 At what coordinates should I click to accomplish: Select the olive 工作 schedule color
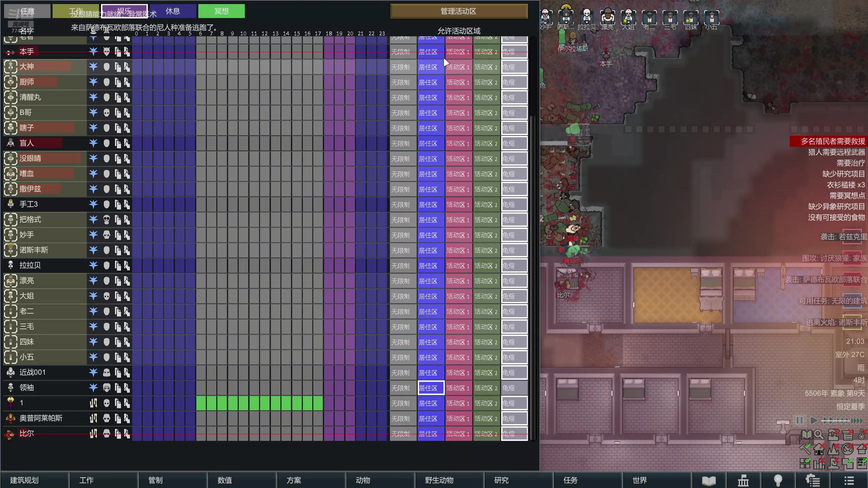click(x=76, y=11)
